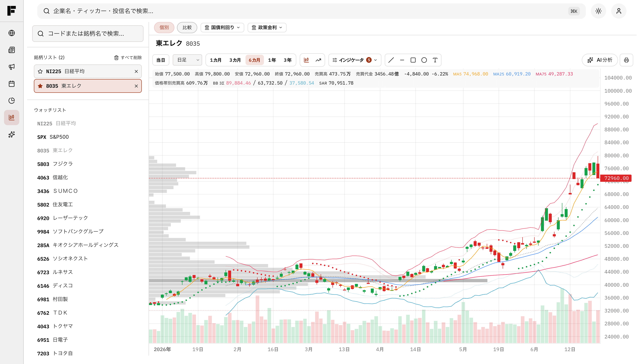Viewport: 640px width, 364px height.
Task: Select the 1年 range
Action: click(272, 60)
